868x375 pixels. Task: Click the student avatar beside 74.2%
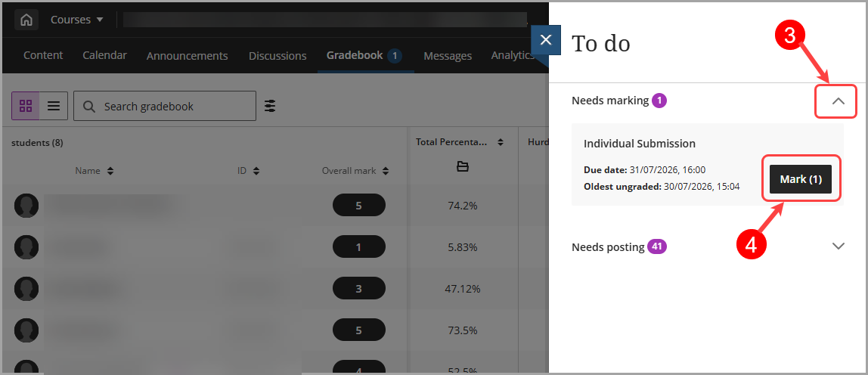pyautogui.click(x=26, y=206)
